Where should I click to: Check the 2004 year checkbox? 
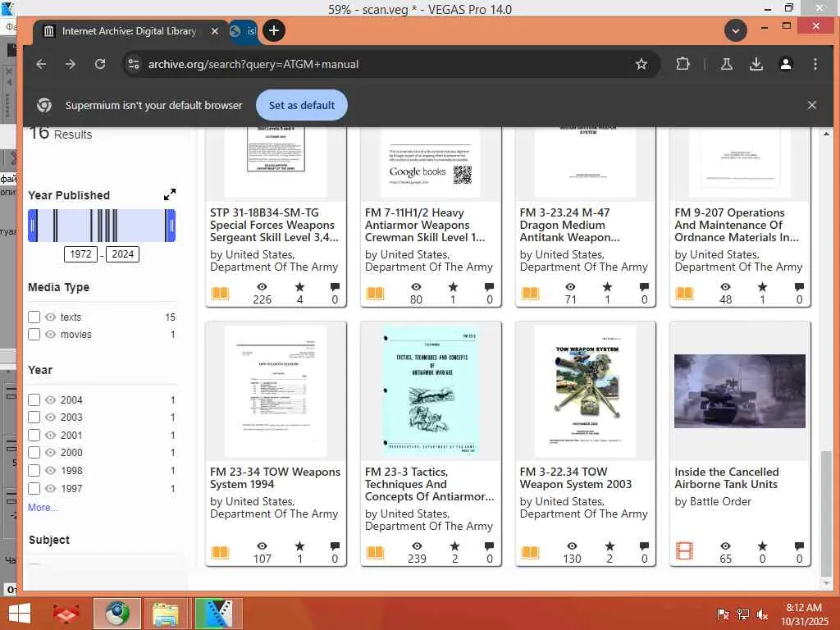pyautogui.click(x=34, y=399)
